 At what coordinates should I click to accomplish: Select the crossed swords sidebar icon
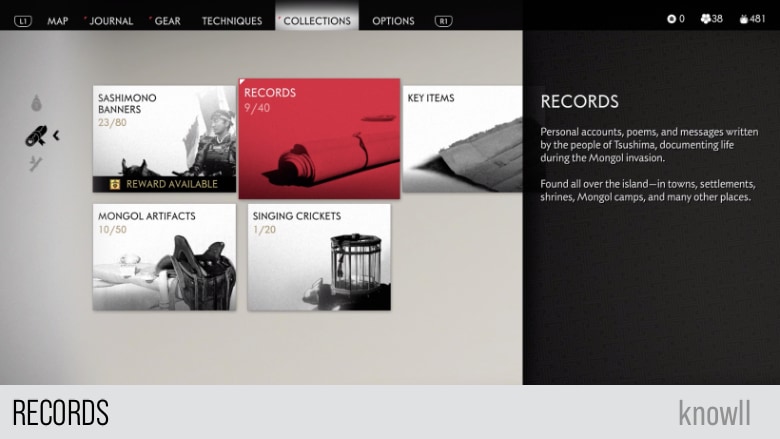35,164
